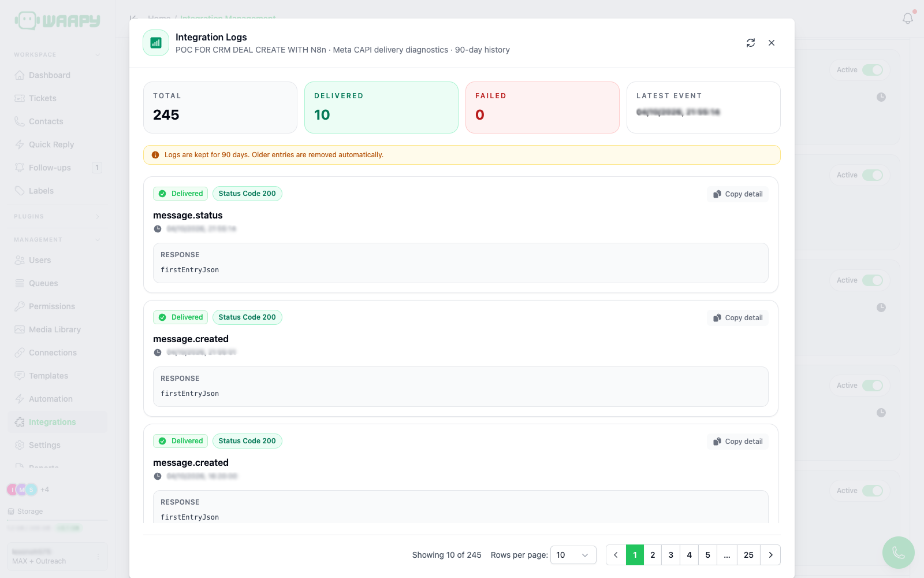This screenshot has height=578, width=924.
Task: Refresh the Integration Logs
Action: tap(751, 43)
